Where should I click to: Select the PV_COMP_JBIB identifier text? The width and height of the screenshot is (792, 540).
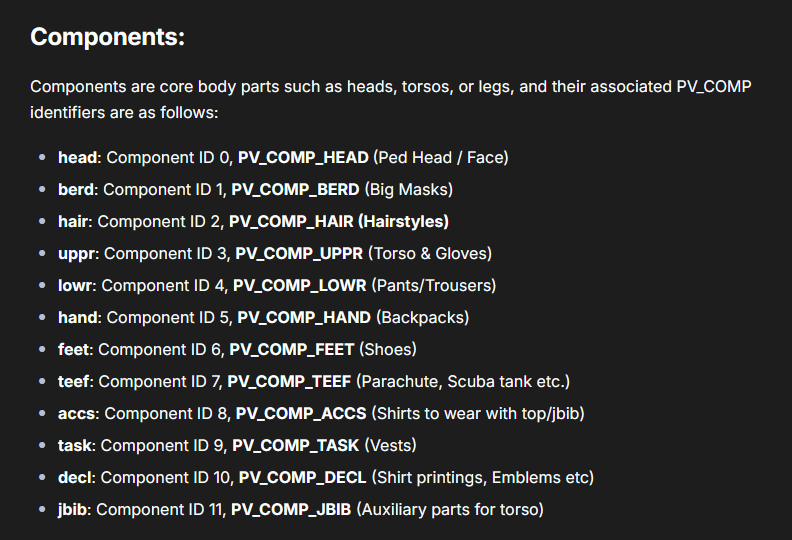pyautogui.click(x=291, y=509)
